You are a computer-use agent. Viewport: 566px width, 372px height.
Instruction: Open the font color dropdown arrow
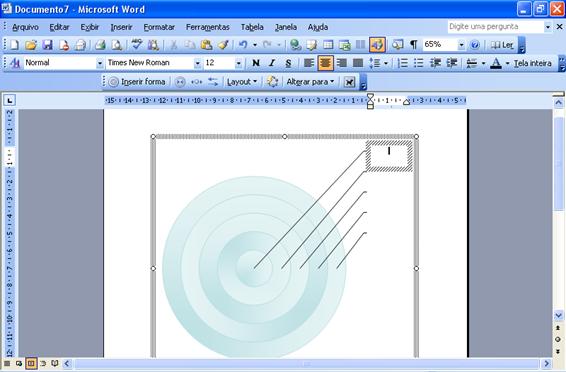pyautogui.click(x=507, y=64)
